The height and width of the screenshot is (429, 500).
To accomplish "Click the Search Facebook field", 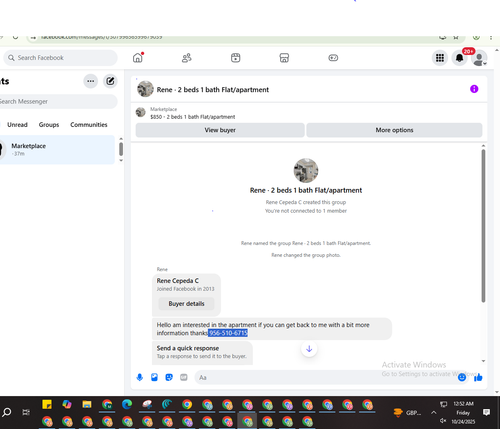I will point(60,58).
